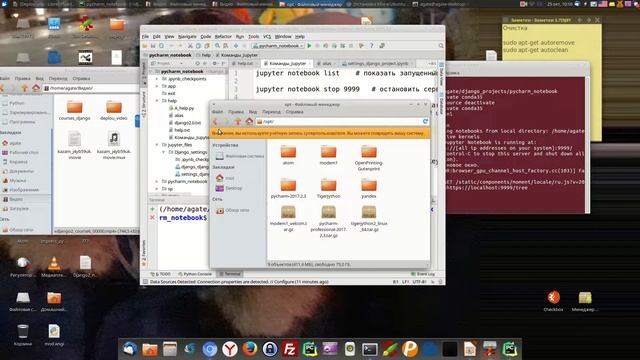
Task: Open the Terminal icon in the dock
Action: point(370,349)
